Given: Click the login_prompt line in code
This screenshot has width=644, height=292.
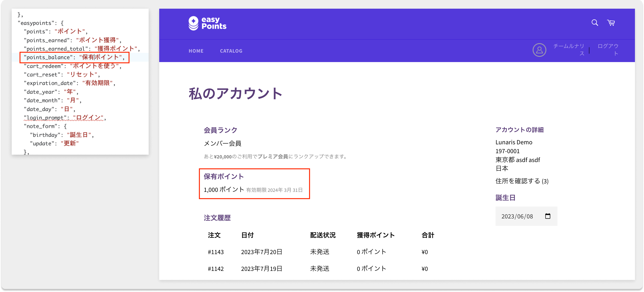Looking at the screenshot, I should tap(65, 118).
